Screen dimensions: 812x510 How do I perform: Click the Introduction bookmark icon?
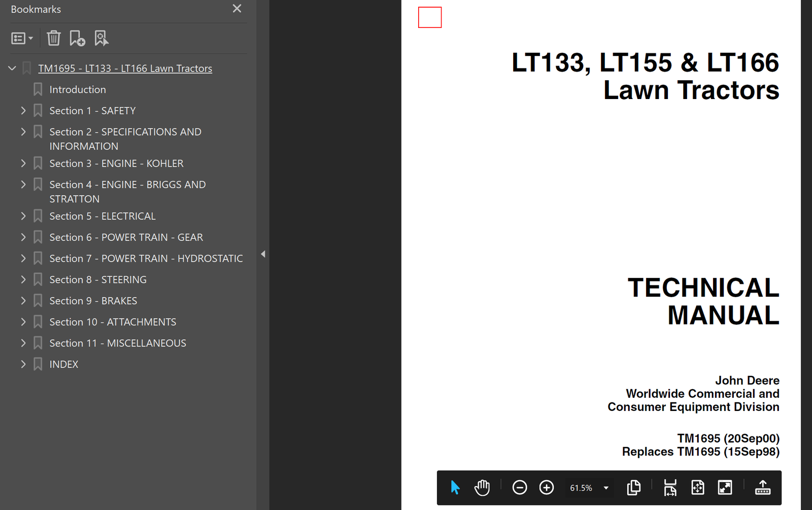(38, 89)
